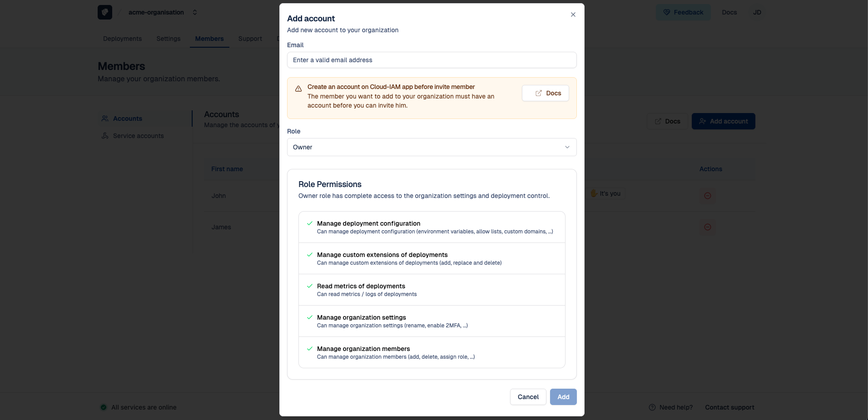
Task: Close the Add account dialog
Action: [x=573, y=15]
